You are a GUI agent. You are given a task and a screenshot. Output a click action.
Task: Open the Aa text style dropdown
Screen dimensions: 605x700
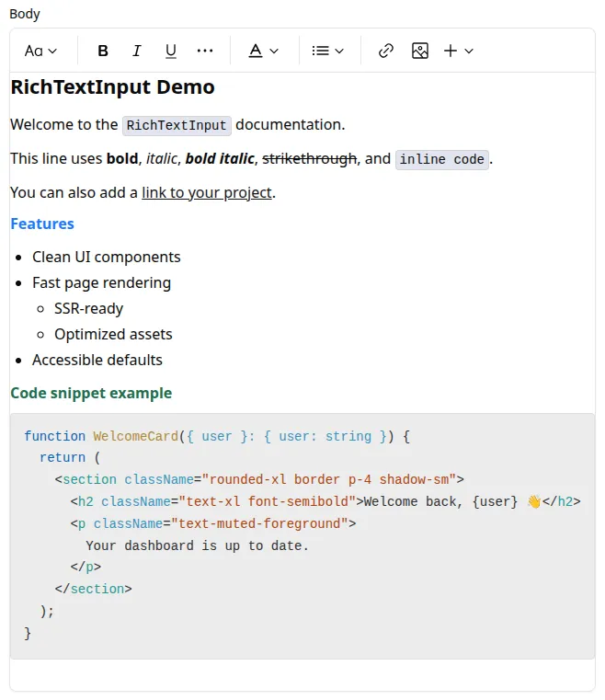click(41, 51)
